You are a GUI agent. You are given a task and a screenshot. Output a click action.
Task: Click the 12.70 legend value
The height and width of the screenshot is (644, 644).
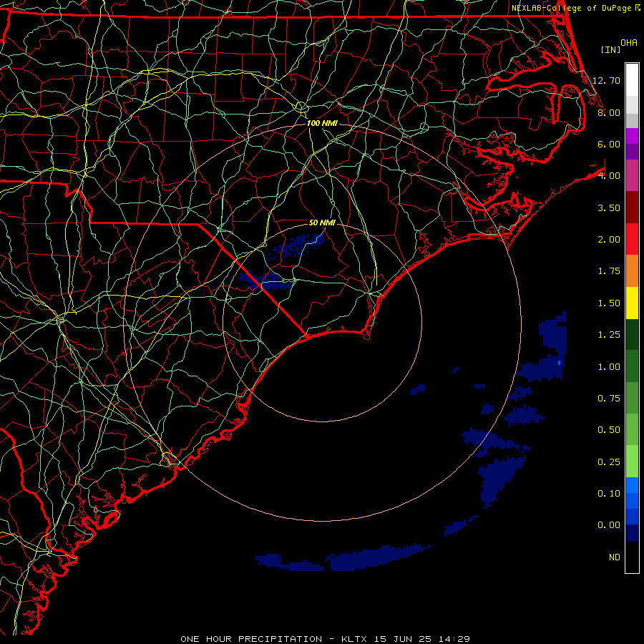pos(606,80)
